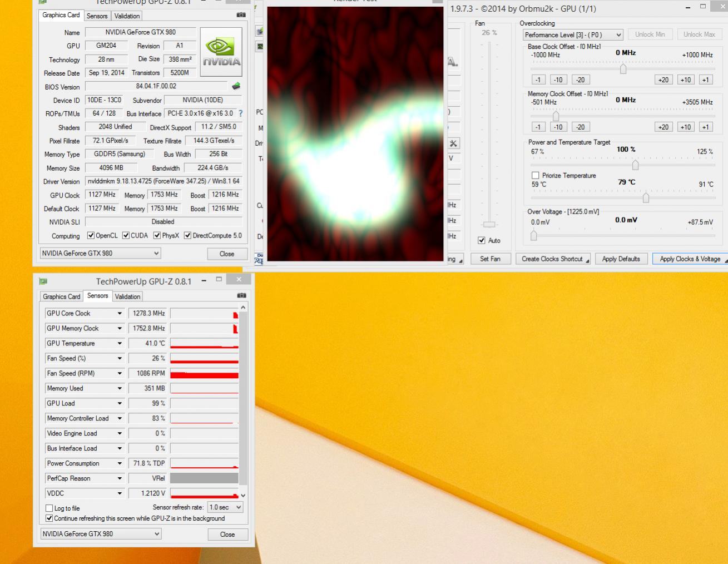The image size is (728, 564).
Task: Click the Unlock Max button
Action: (699, 34)
